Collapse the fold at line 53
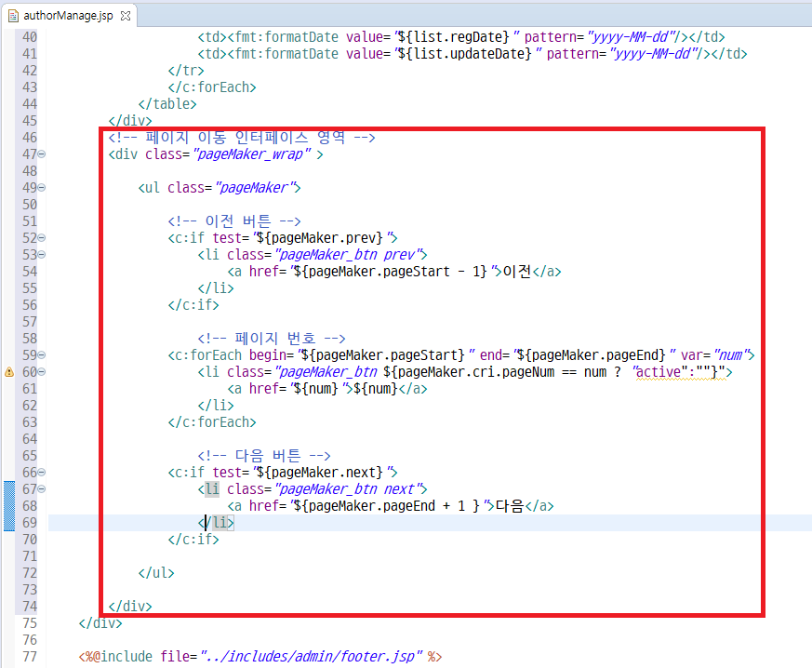The height and width of the screenshot is (668, 812). tap(42, 255)
